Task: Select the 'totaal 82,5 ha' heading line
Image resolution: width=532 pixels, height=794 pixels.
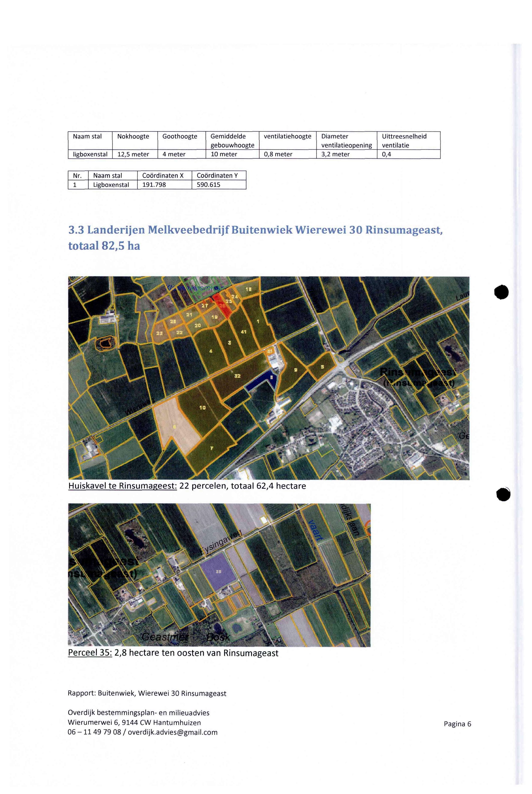Action: coord(104,245)
